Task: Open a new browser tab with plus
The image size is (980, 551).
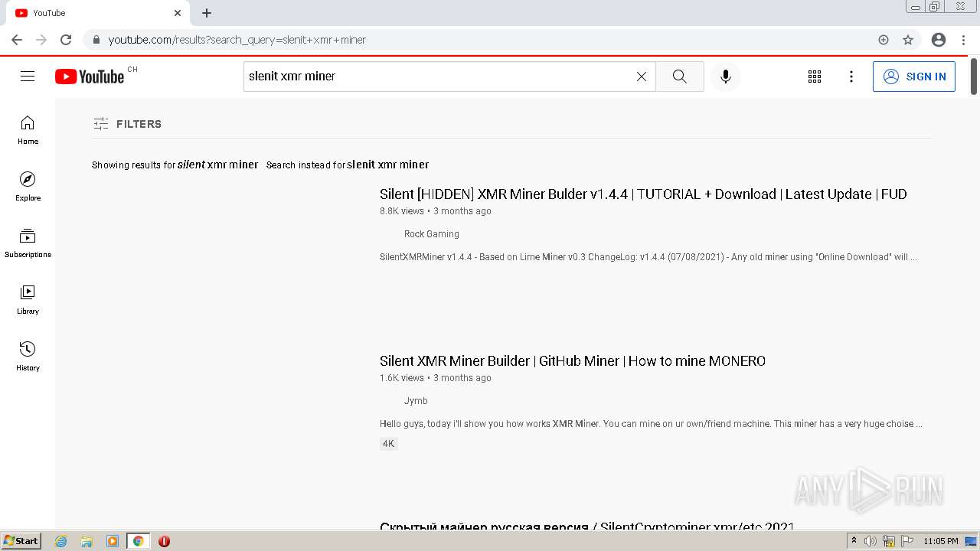Action: (x=207, y=13)
